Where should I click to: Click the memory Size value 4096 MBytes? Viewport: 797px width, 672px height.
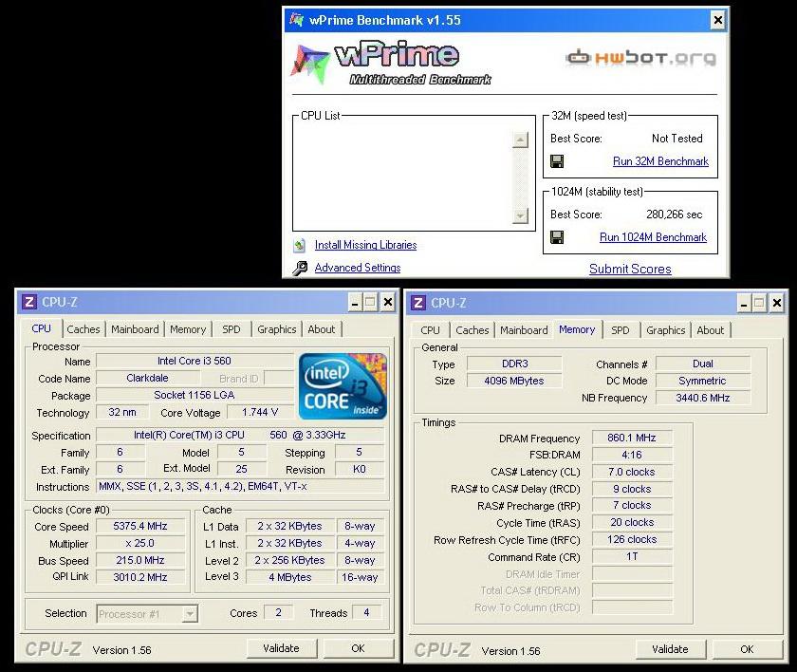[514, 381]
